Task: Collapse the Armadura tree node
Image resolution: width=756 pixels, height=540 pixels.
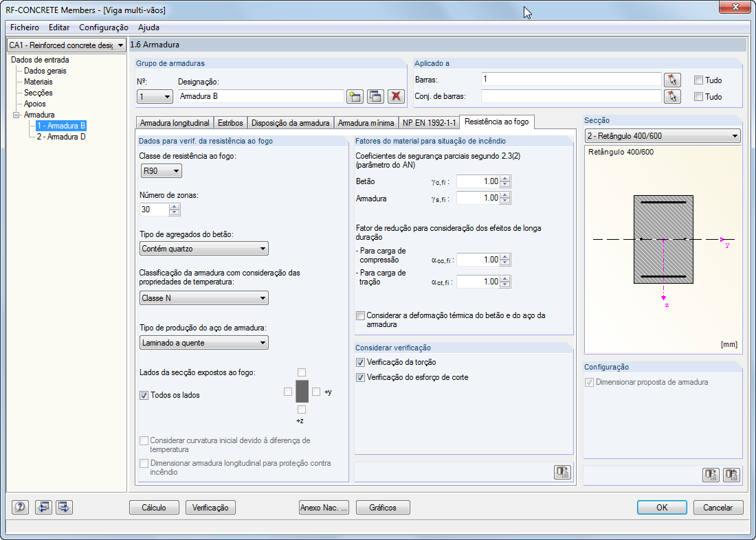Action: (16, 115)
